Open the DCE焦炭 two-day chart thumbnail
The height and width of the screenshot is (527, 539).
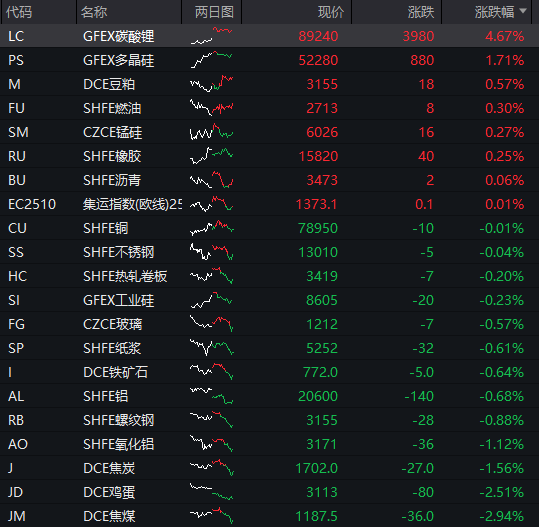coord(212,468)
